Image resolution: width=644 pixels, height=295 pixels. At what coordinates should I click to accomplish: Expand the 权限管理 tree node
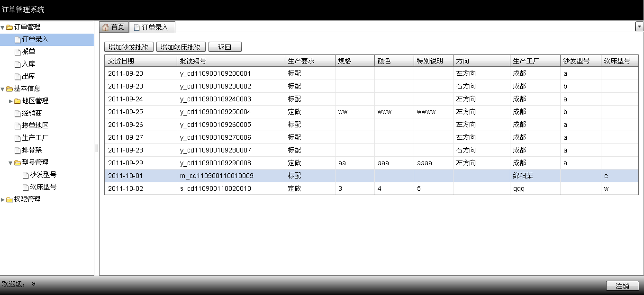pyautogui.click(x=3, y=199)
